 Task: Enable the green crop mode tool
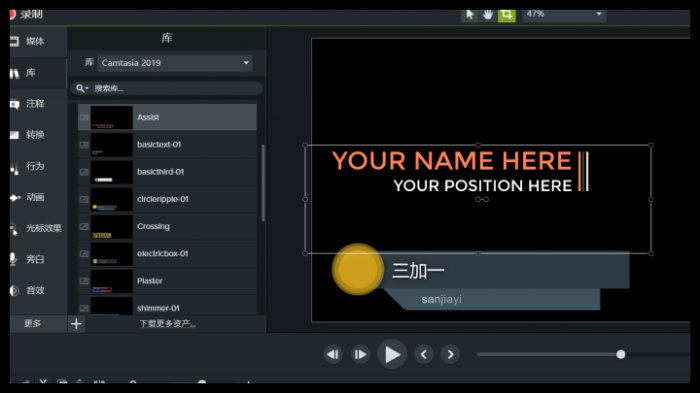507,15
